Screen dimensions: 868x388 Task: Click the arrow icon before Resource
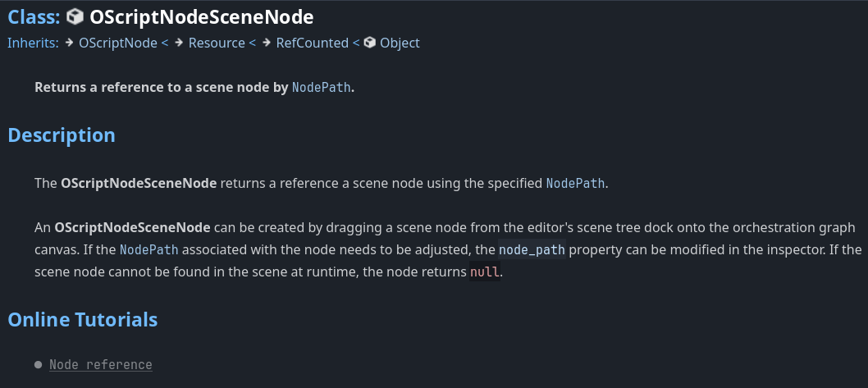point(179,43)
